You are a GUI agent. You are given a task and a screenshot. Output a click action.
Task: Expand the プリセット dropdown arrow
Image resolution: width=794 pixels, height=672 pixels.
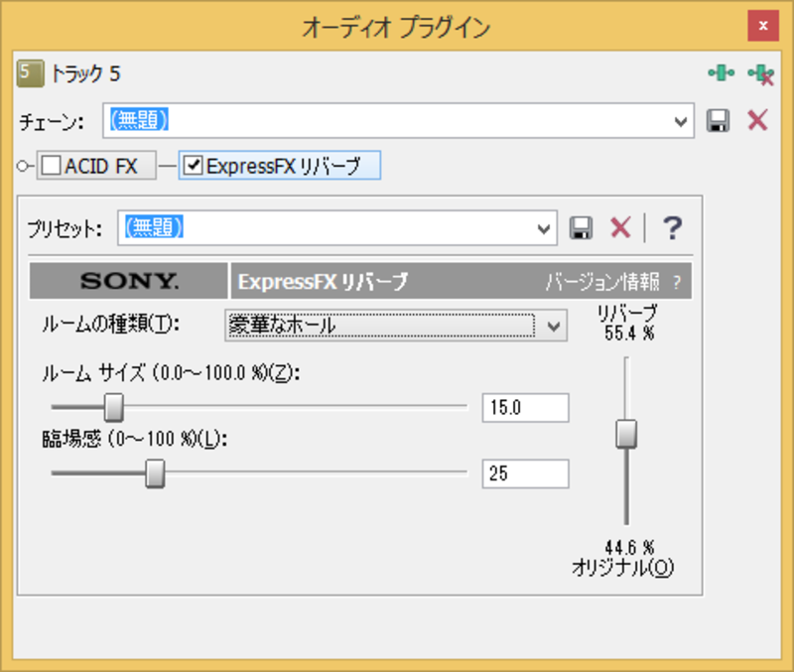544,229
